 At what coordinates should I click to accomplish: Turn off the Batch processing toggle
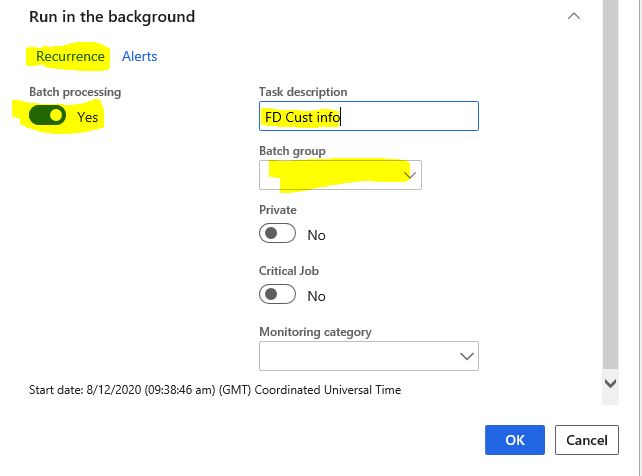coord(47,115)
